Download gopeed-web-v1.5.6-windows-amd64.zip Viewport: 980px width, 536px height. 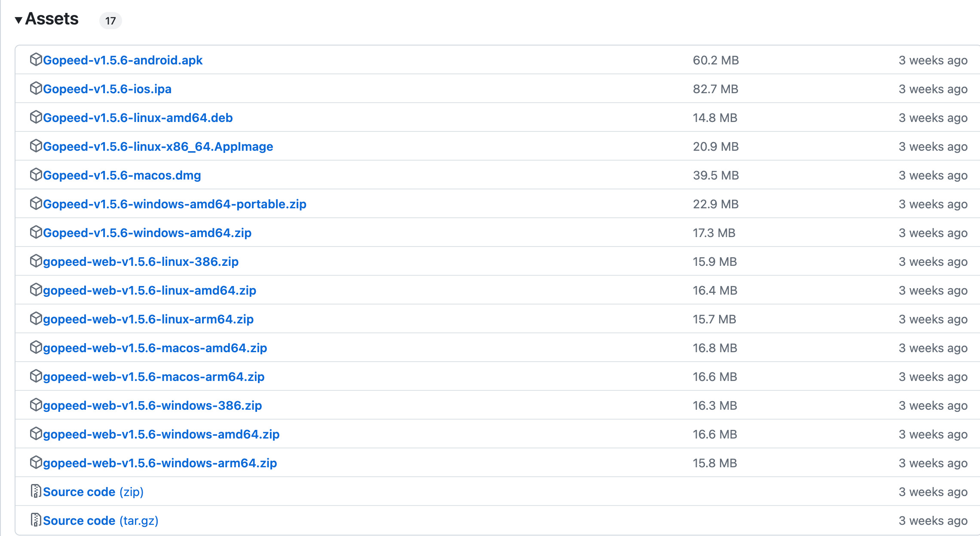[x=161, y=434]
